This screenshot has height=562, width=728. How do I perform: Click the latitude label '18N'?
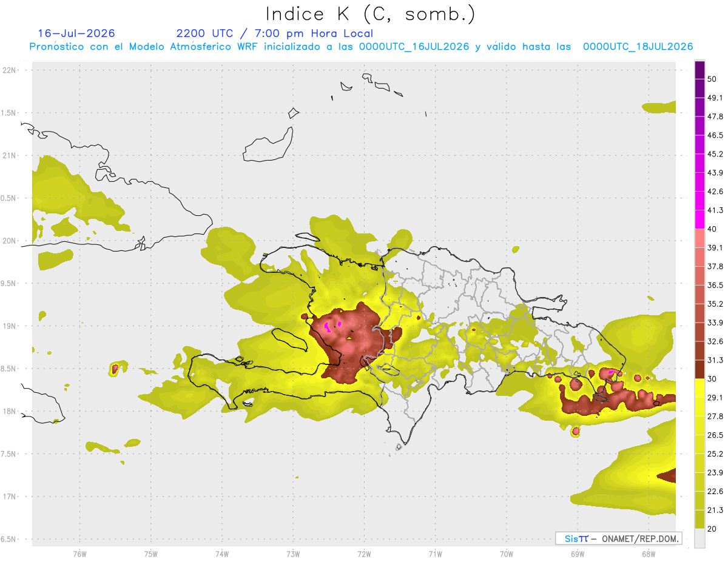[10, 411]
